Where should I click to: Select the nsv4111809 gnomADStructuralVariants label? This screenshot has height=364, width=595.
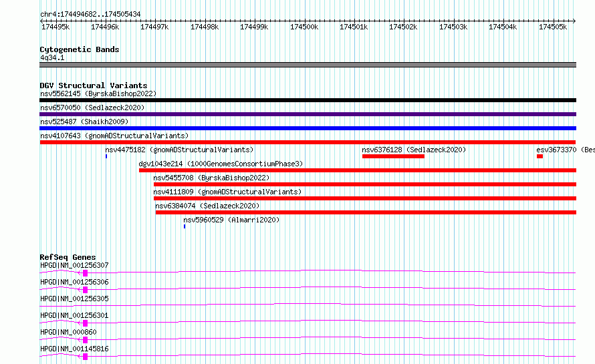(x=227, y=192)
